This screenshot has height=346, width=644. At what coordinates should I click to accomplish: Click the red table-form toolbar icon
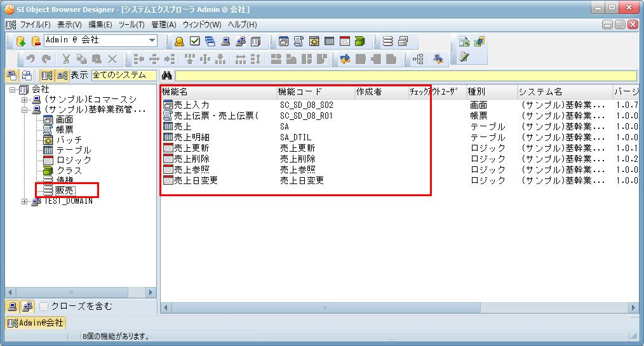pyautogui.click(x=345, y=41)
